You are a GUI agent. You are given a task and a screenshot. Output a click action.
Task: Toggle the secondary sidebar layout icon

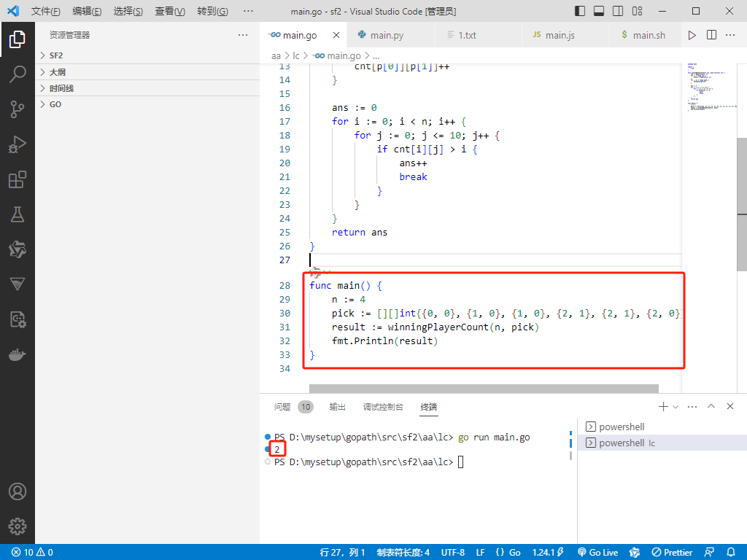618,11
